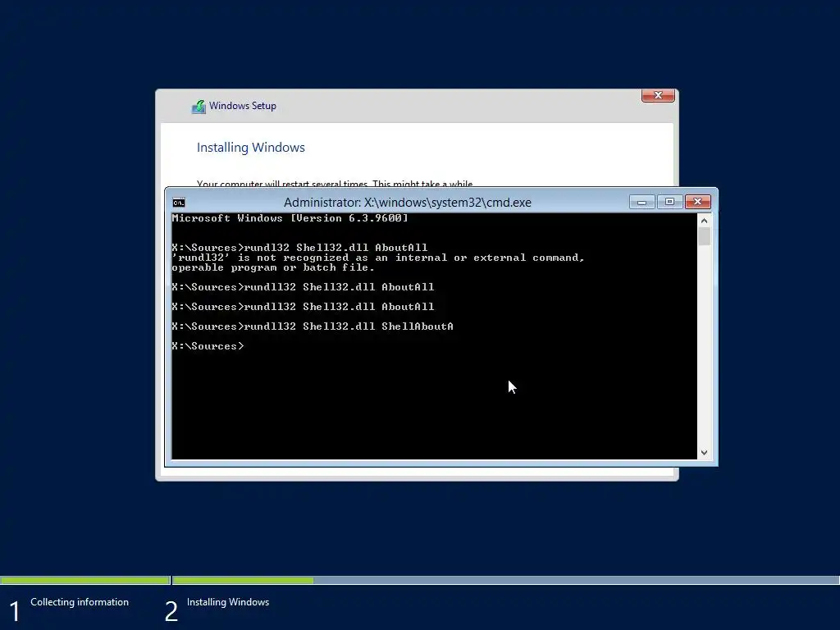Click the 'Installing Windows' heading in Setup
The height and width of the screenshot is (630, 840).
(x=251, y=148)
